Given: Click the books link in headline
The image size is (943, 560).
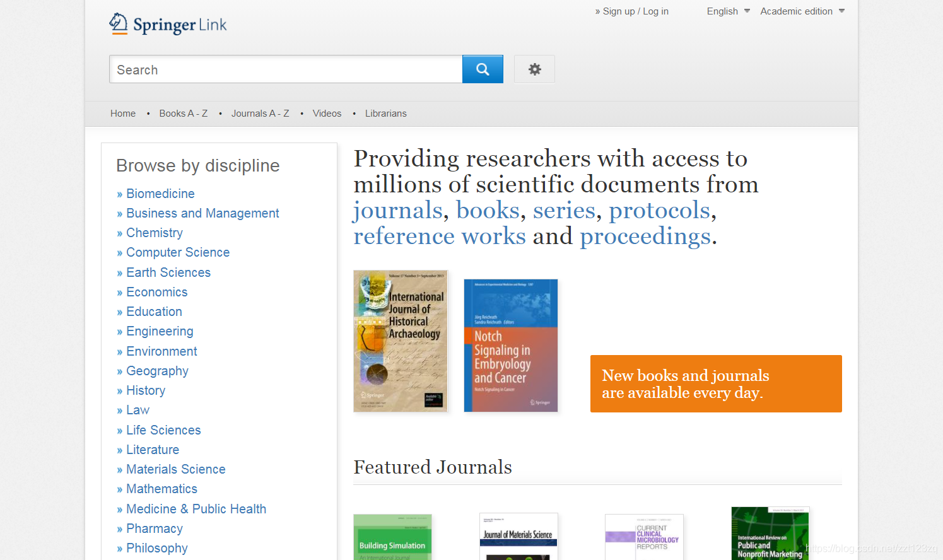Looking at the screenshot, I should pyautogui.click(x=488, y=211).
